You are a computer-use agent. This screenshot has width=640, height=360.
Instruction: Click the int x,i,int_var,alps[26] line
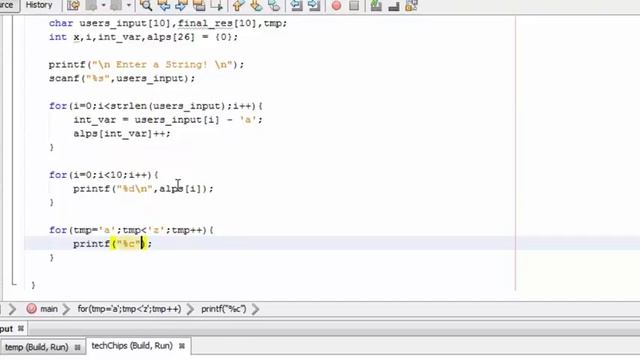tap(143, 37)
